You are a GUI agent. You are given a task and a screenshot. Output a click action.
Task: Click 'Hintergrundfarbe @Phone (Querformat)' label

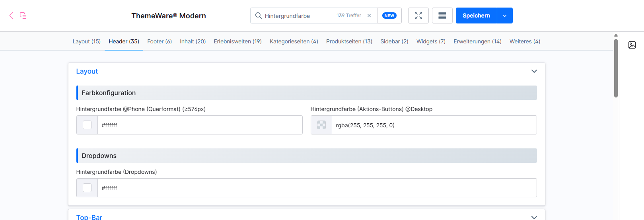point(141,109)
